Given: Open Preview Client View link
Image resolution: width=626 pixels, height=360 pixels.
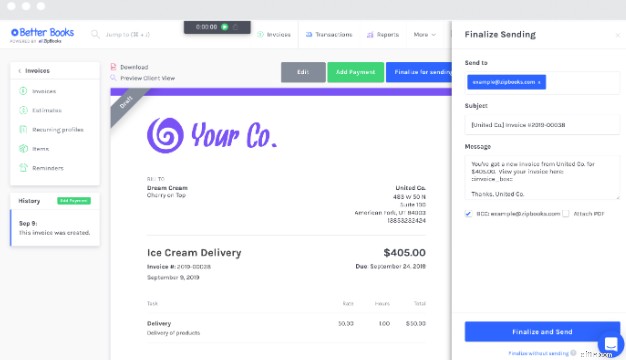Looking at the screenshot, I should pyautogui.click(x=147, y=78).
